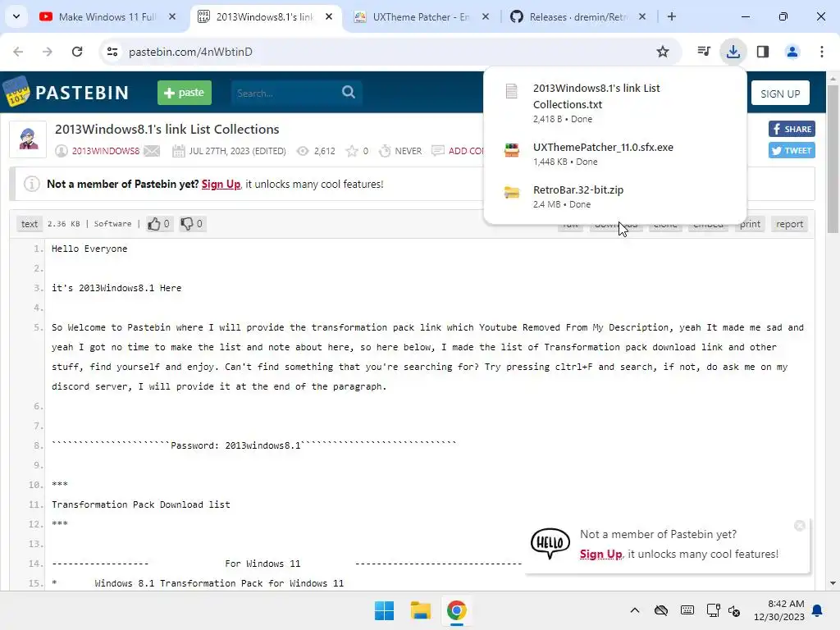The image size is (840, 630).
Task: Click the UXThemePatcher archive icon
Action: point(512,150)
